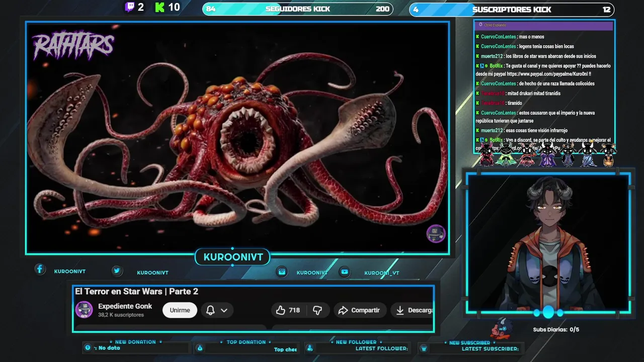Like the video with 718 likes
This screenshot has height=362, width=644.
[x=288, y=310]
